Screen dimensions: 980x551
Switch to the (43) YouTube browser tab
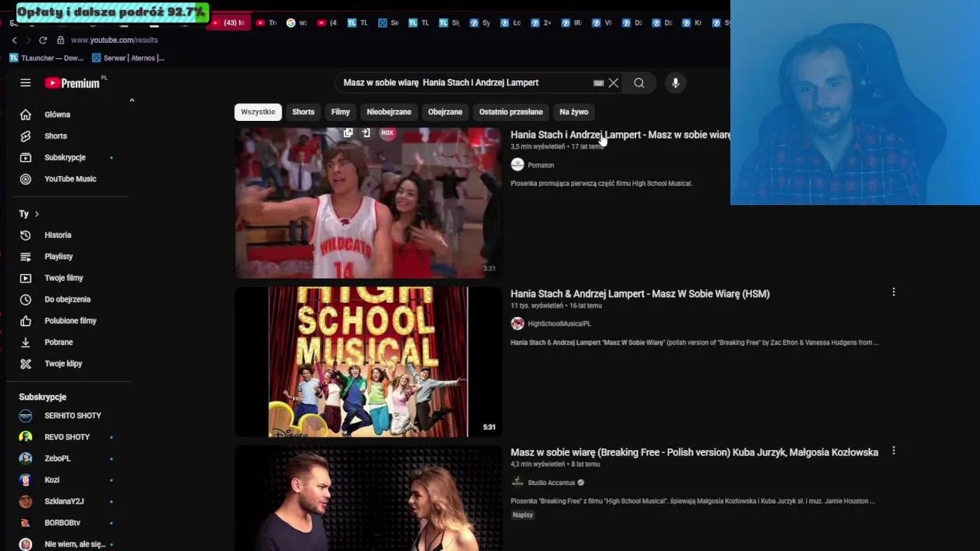[x=227, y=23]
